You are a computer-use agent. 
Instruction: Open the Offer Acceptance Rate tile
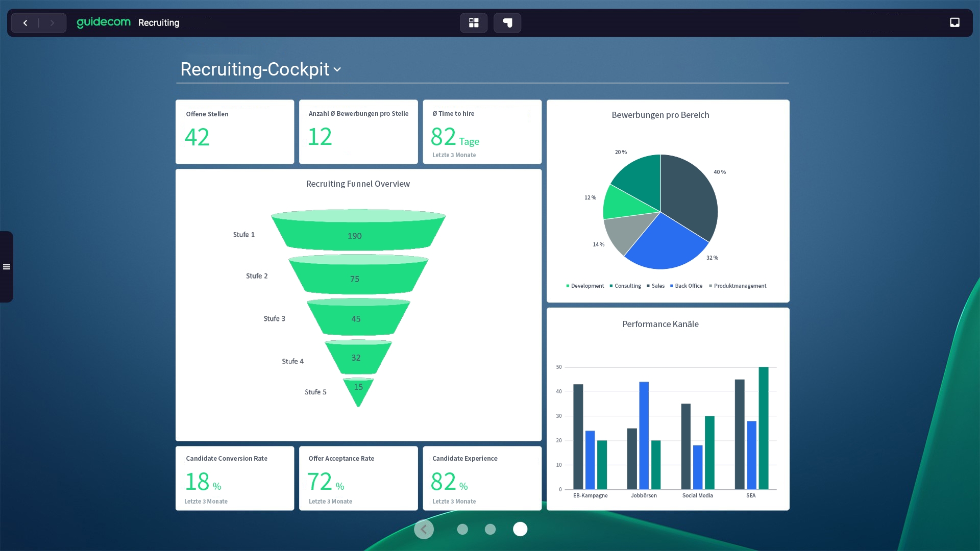[358, 478]
